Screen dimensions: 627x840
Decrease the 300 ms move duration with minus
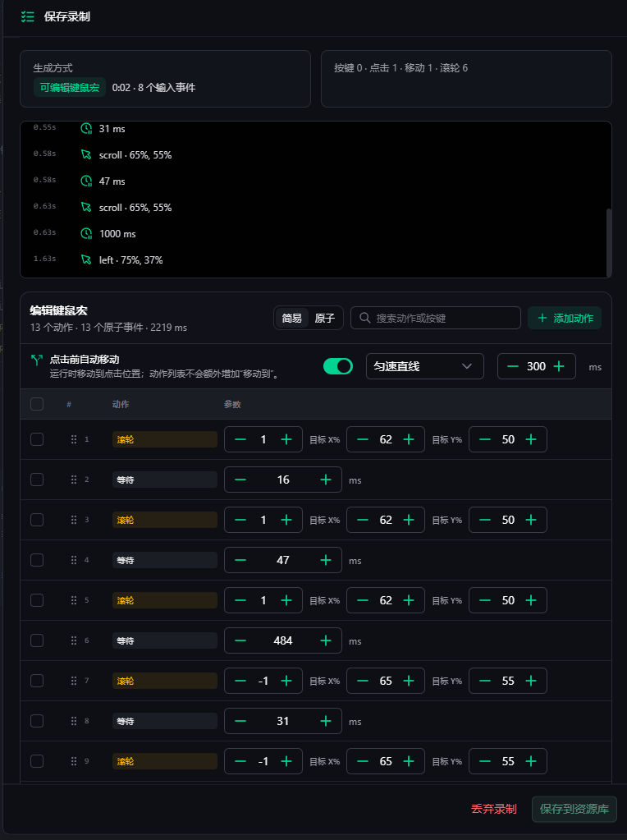512,366
